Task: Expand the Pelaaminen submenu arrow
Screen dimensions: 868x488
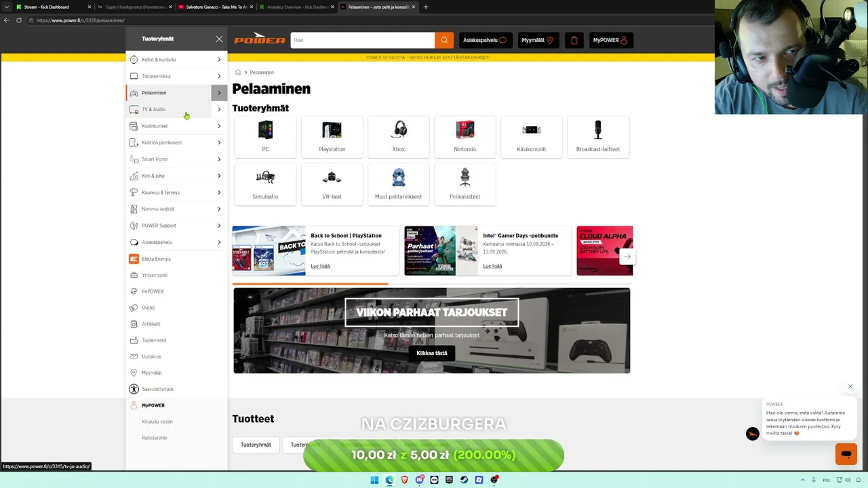Action: click(x=219, y=93)
